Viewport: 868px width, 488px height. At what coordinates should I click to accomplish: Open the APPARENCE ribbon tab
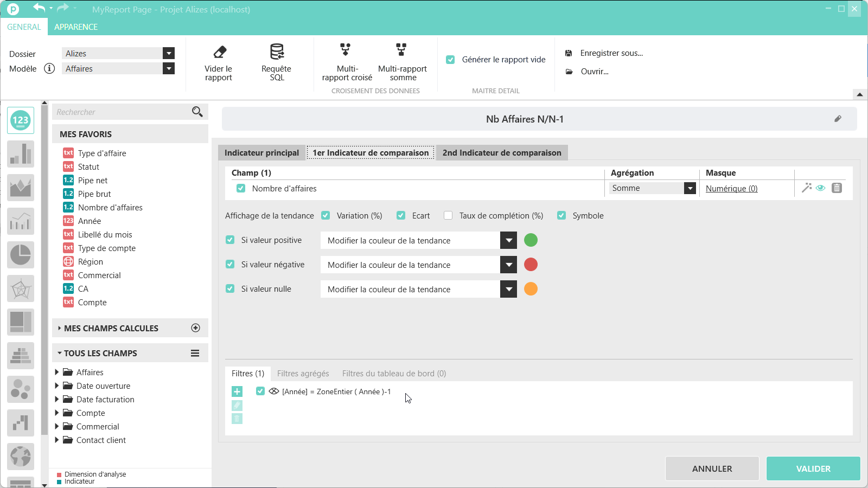(x=76, y=27)
